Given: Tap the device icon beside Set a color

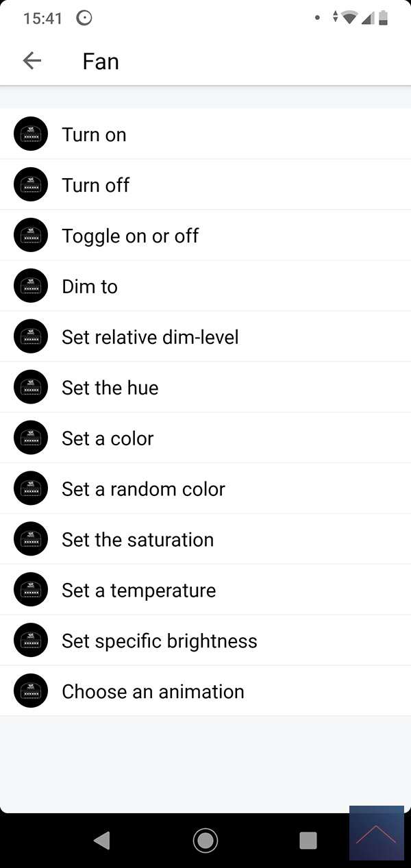Looking at the screenshot, I should (x=31, y=438).
